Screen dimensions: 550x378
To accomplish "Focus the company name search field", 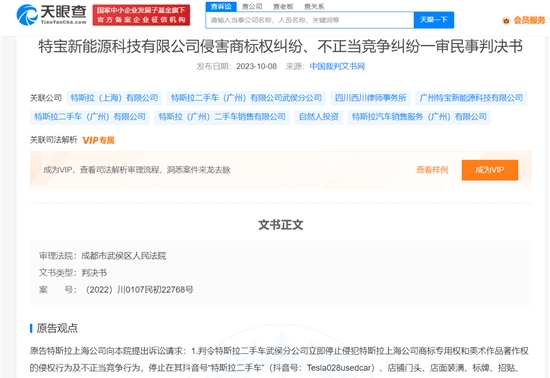I will coord(310,20).
